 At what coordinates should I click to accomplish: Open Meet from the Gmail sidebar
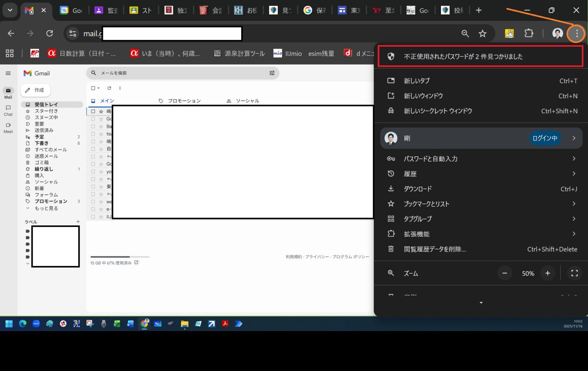click(x=8, y=127)
